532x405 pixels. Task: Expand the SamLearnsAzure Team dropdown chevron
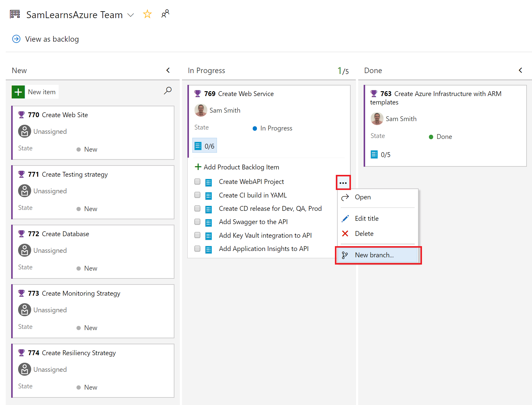(131, 15)
